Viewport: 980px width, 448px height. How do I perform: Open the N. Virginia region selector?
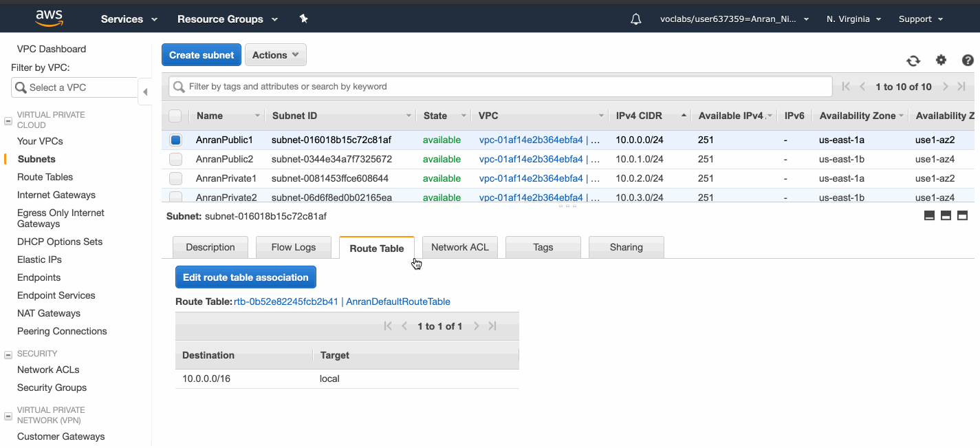(853, 19)
